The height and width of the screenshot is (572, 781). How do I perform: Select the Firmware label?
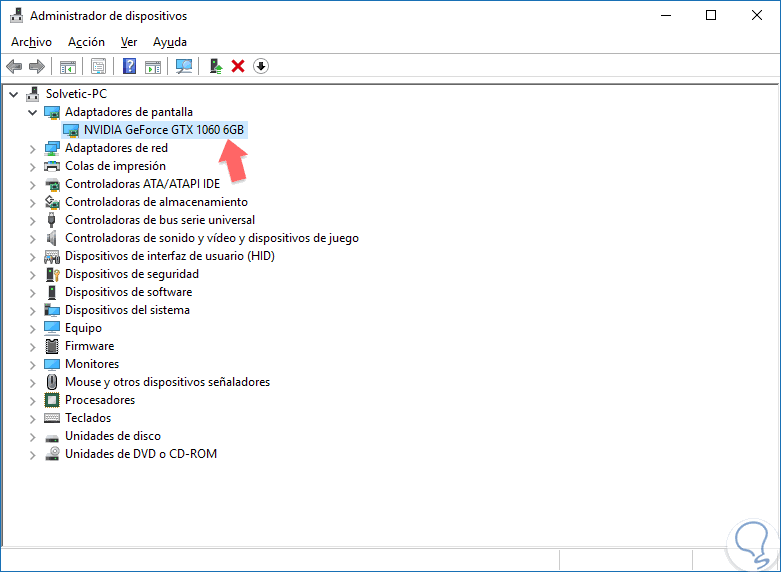[90, 346]
